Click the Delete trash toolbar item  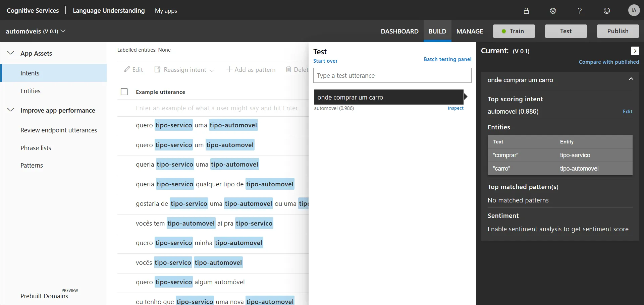point(297,69)
